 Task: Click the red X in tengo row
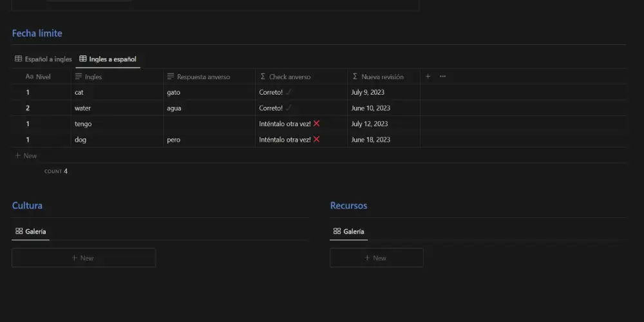coord(316,124)
